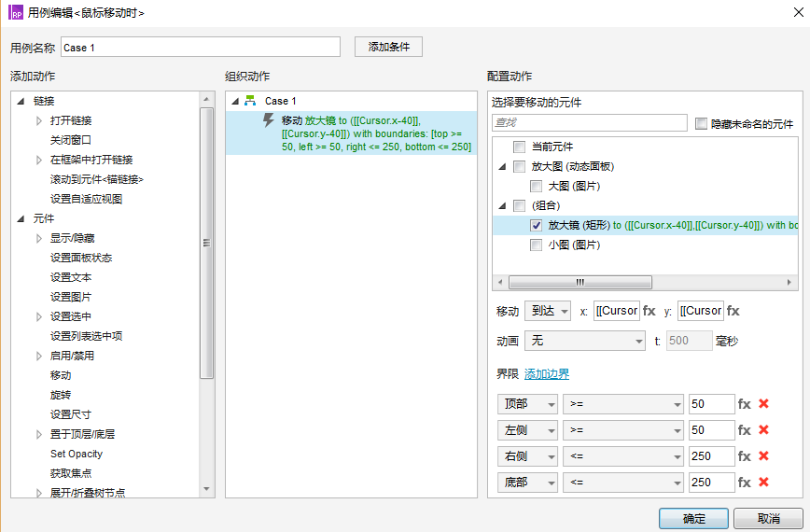Click the 查找 search field

click(590, 123)
